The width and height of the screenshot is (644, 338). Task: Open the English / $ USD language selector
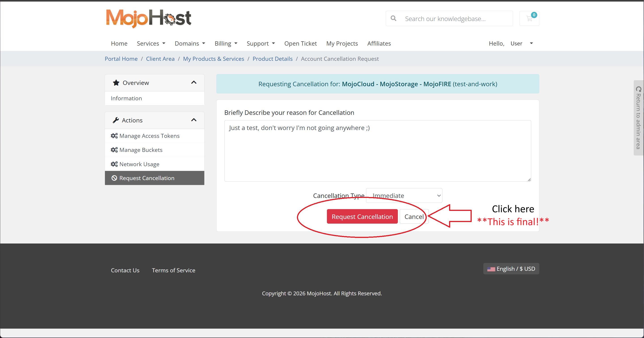[x=511, y=269]
